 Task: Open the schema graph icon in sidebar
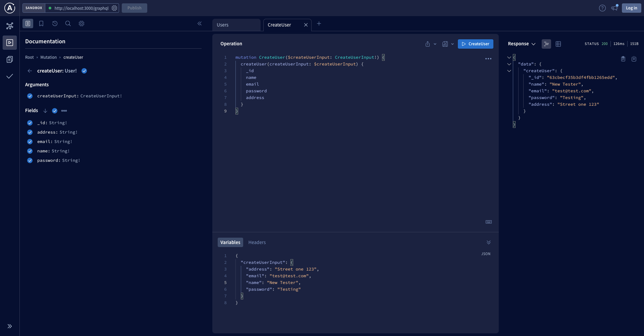pos(10,26)
